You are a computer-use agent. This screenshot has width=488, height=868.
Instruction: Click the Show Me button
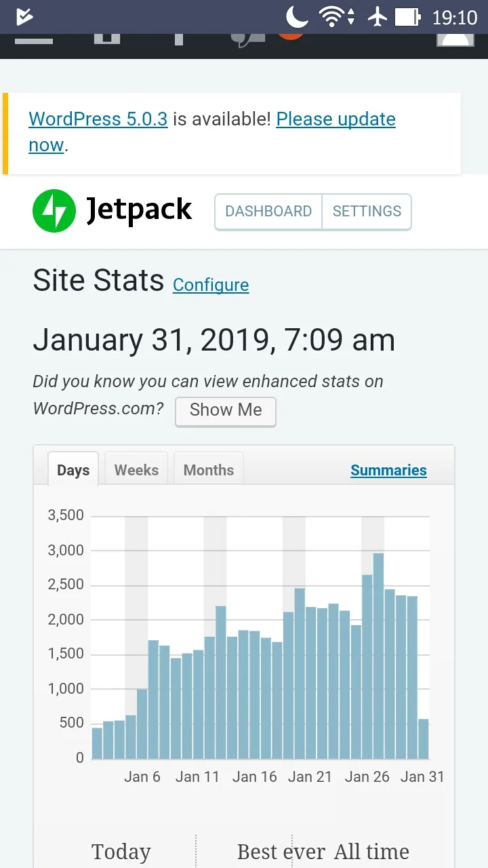tap(226, 411)
